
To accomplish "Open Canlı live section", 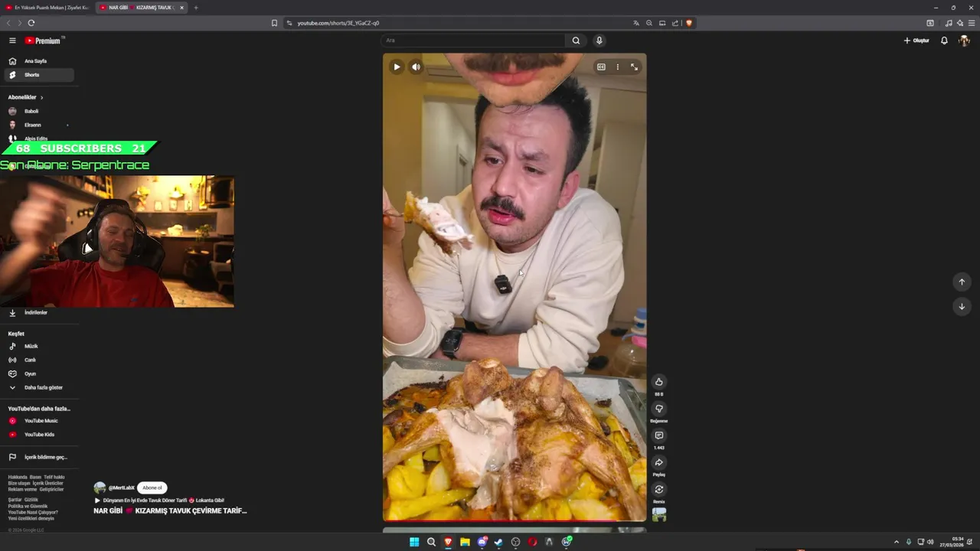I will (38, 360).
